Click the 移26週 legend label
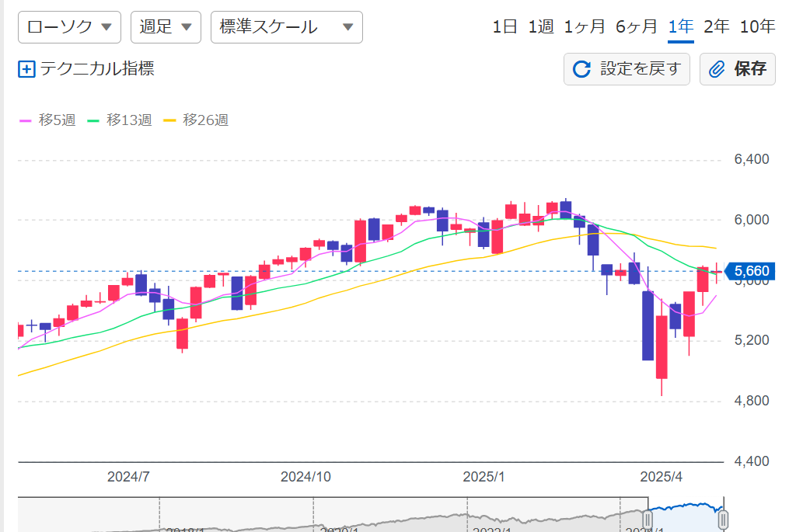Screen dimensions: 789x532 pos(205,120)
